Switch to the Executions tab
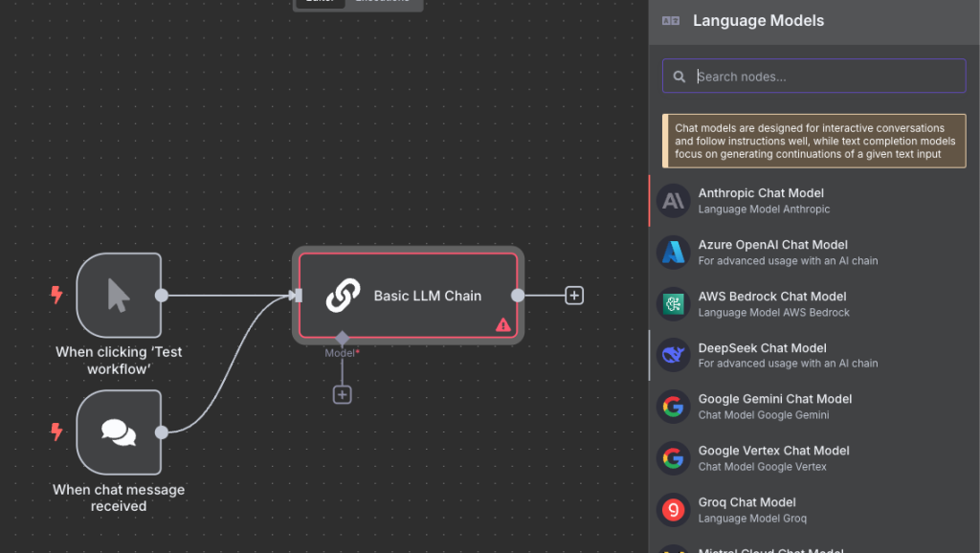This screenshot has width=980, height=553. 382,2
